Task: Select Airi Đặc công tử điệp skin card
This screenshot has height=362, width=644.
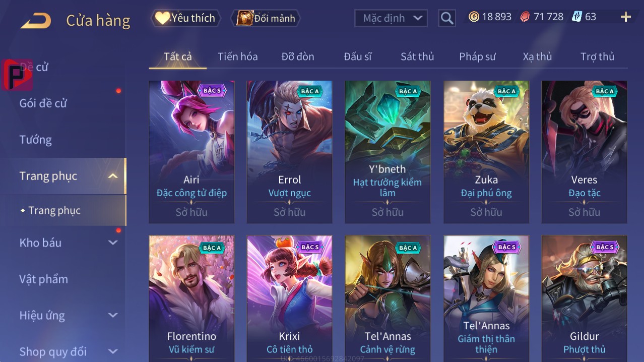Action: [x=191, y=152]
